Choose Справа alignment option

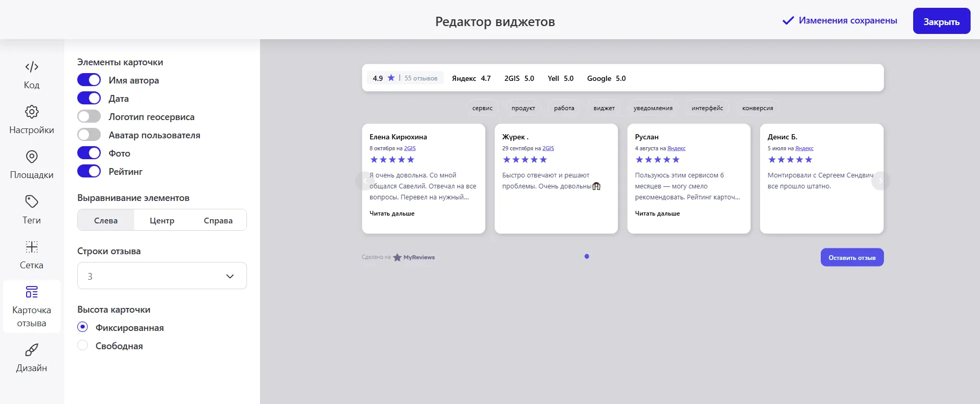pyautogui.click(x=218, y=220)
